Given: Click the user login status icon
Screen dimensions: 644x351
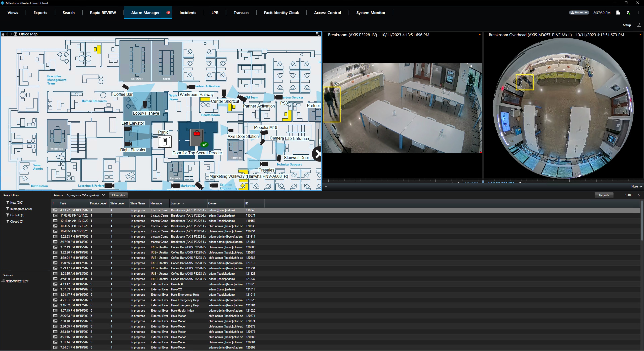Looking at the screenshot, I should tap(628, 13).
